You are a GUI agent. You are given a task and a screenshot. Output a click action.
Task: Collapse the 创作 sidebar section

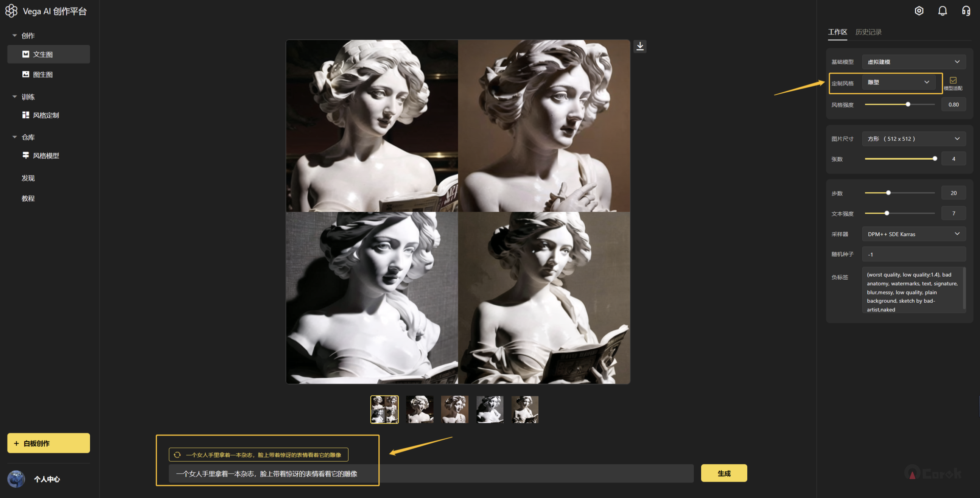coord(14,35)
